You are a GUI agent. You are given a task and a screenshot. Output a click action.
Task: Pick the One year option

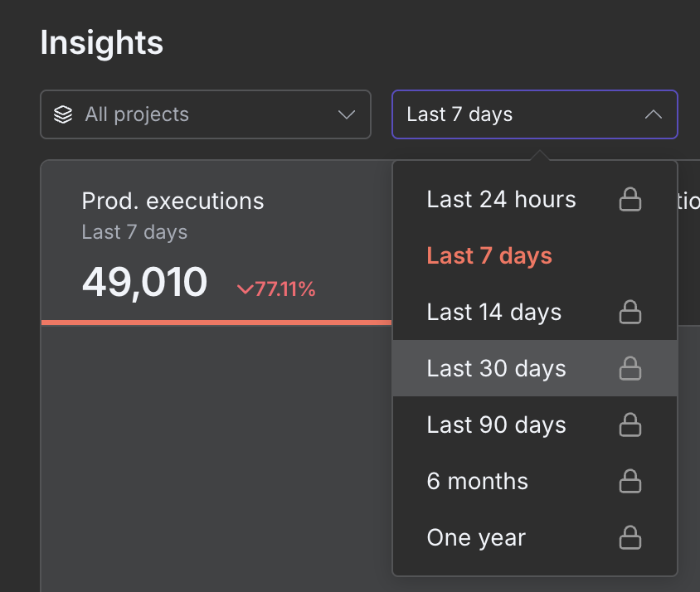click(x=476, y=537)
